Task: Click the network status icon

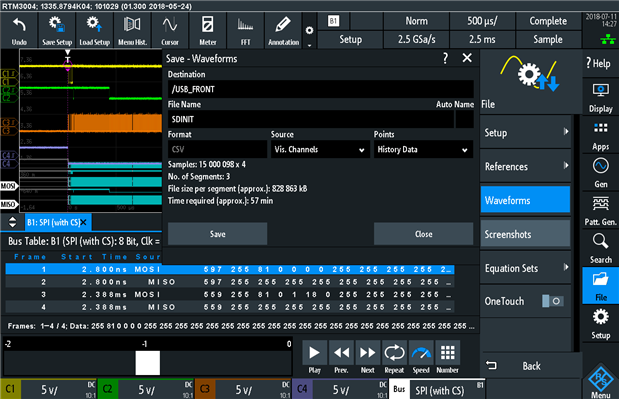Action: (608, 39)
